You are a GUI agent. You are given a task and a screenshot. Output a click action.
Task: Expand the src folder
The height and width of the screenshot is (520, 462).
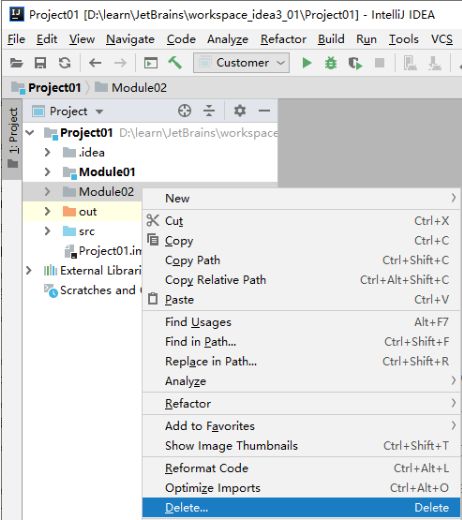coord(47,231)
